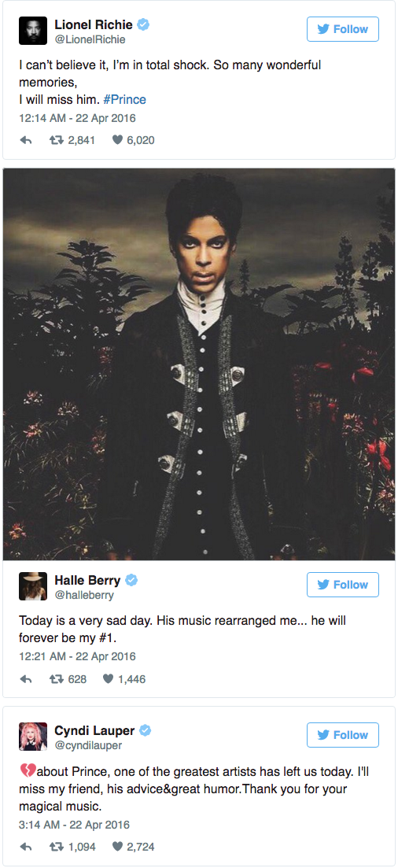398x868 pixels.
Task: Open the #Prince hashtag link
Action: [x=124, y=100]
